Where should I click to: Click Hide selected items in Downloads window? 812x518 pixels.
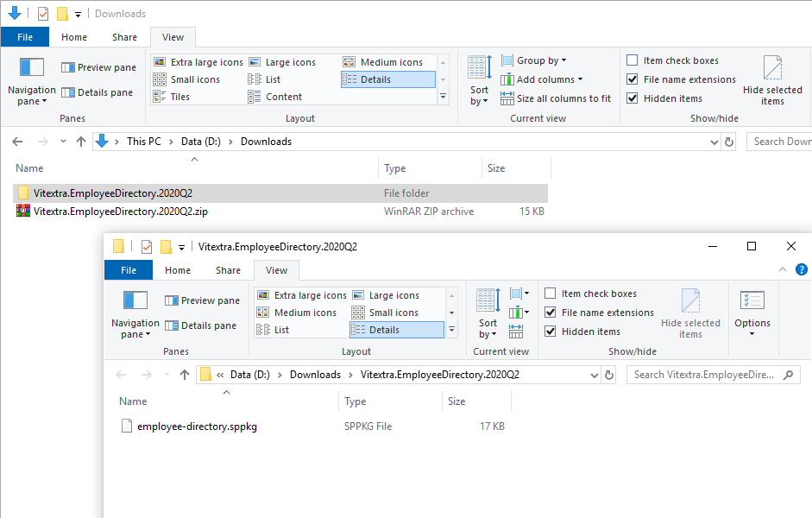click(x=772, y=81)
